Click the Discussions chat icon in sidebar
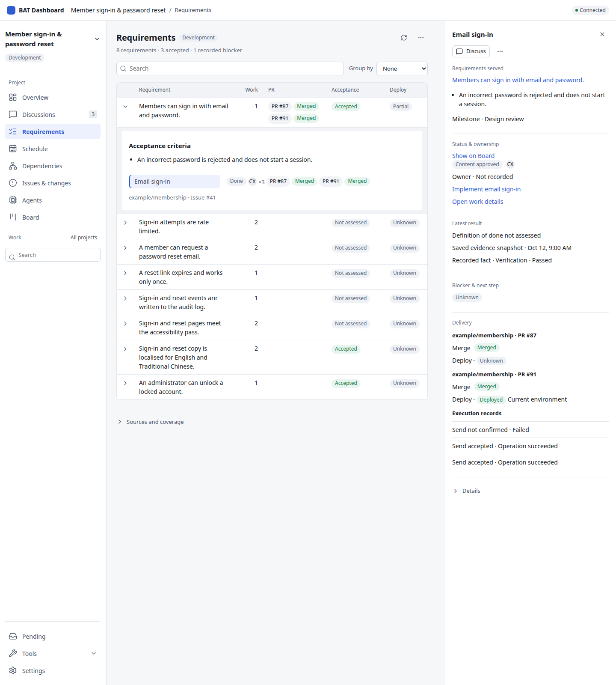Viewport: 616px width, 685px height. (x=13, y=115)
